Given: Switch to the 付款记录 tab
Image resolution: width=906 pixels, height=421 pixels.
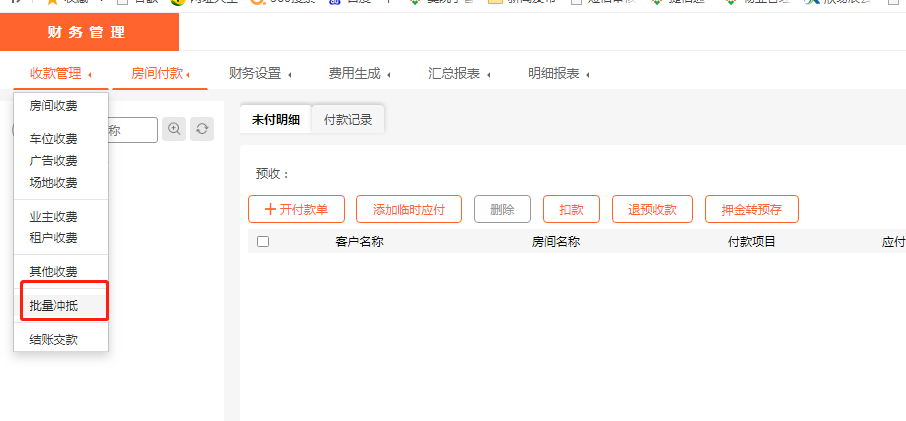Looking at the screenshot, I should click(347, 119).
